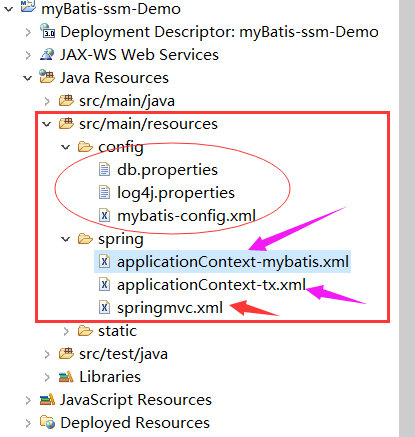Screen dimensions: 415x437
Task: Select the src/test/java label
Action: [123, 354]
